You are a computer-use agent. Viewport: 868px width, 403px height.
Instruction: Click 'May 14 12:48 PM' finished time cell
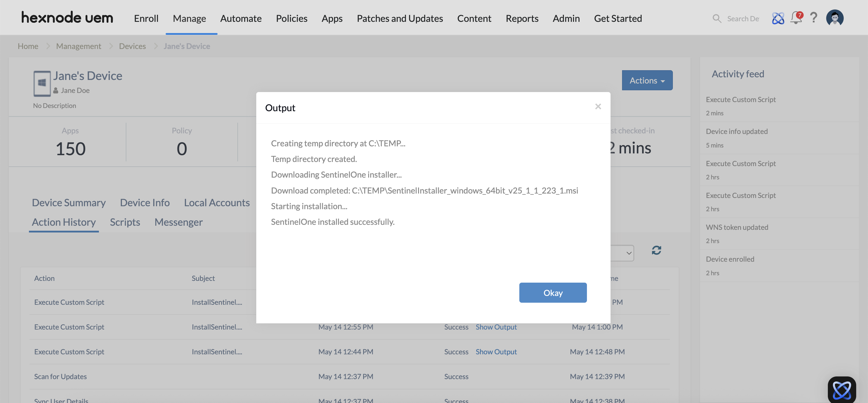coord(597,351)
